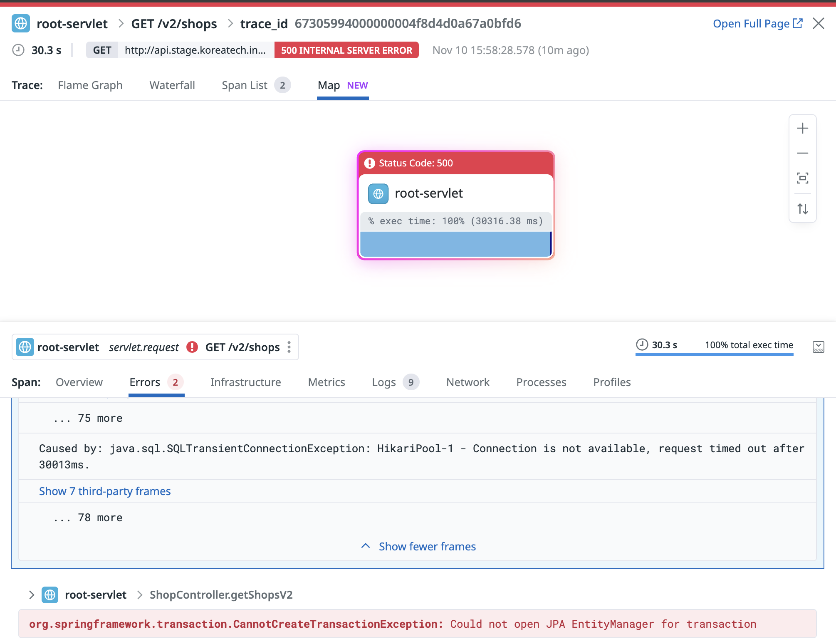Expand the ShopController.getShopsV2 error row
This screenshot has width=836, height=644.
(x=32, y=595)
